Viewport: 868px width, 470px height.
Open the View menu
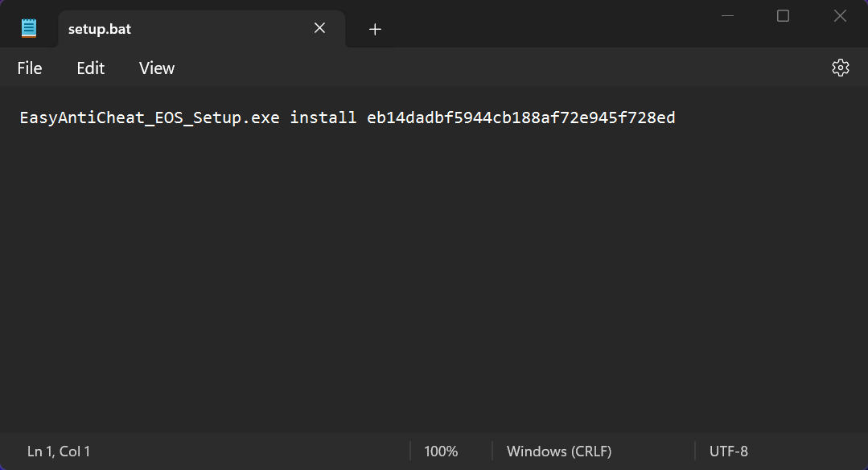tap(157, 68)
